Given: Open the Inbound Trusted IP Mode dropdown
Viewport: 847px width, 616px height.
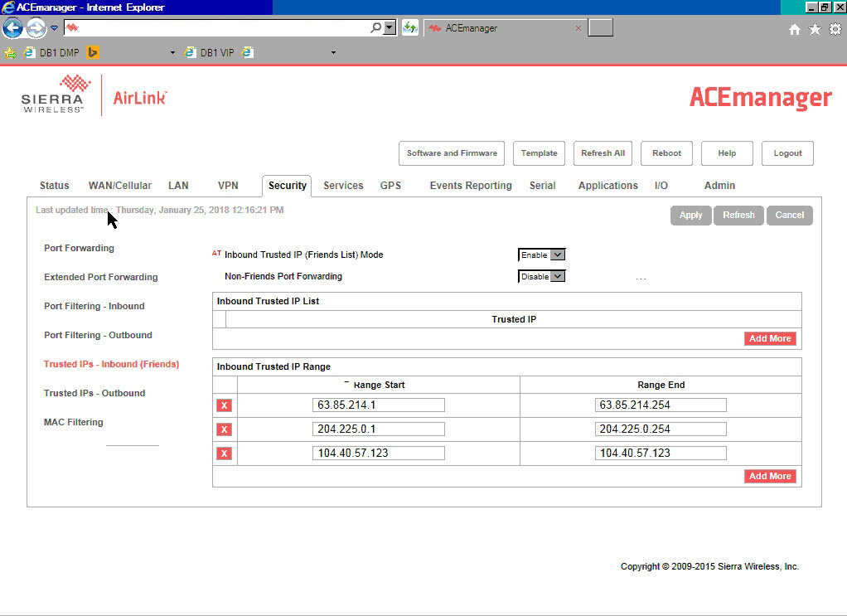Looking at the screenshot, I should (541, 255).
